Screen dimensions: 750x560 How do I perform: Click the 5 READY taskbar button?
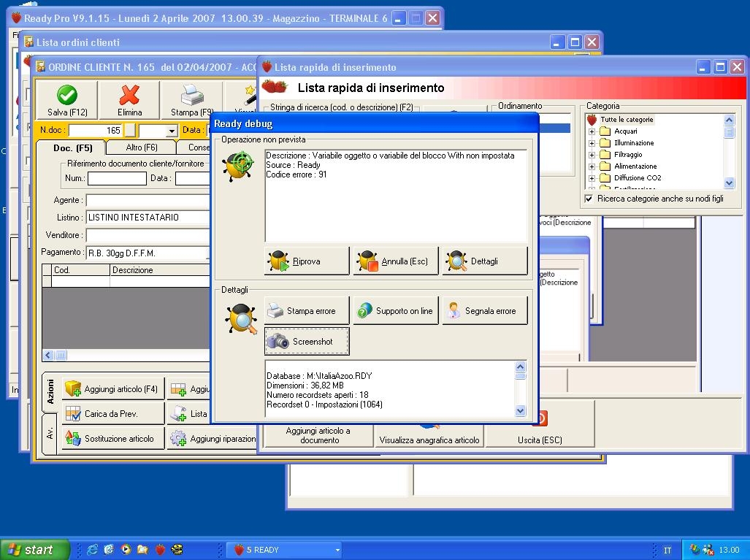tap(284, 550)
